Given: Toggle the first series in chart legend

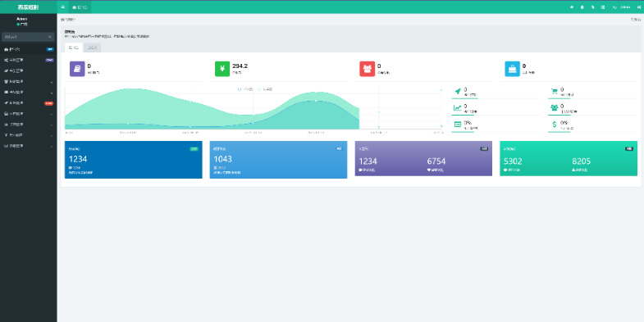Looking at the screenshot, I should click(x=245, y=89).
